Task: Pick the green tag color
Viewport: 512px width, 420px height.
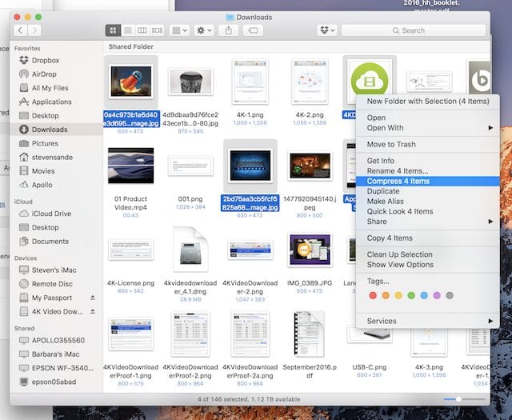Action: pos(410,295)
